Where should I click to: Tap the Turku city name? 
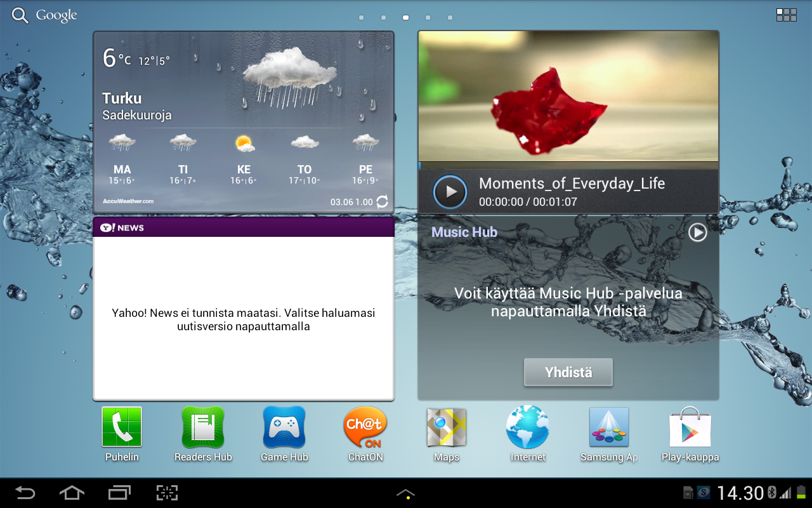click(x=122, y=98)
